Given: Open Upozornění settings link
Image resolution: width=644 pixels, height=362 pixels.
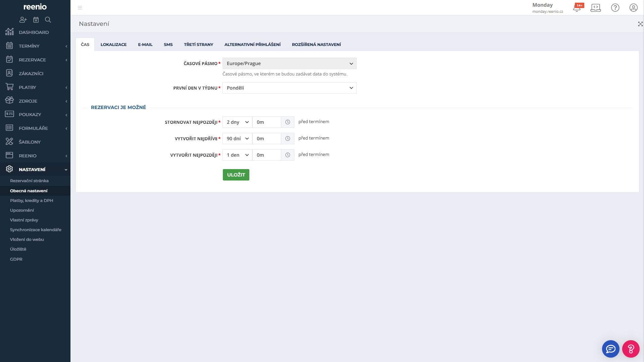Looking at the screenshot, I should tap(22, 210).
